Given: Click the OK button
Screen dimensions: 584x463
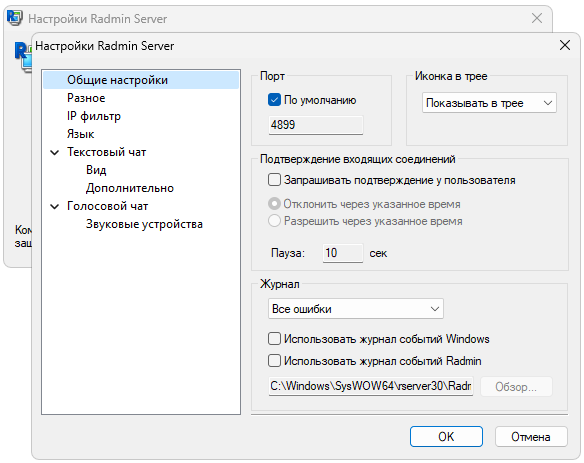Looking at the screenshot, I should 446,437.
